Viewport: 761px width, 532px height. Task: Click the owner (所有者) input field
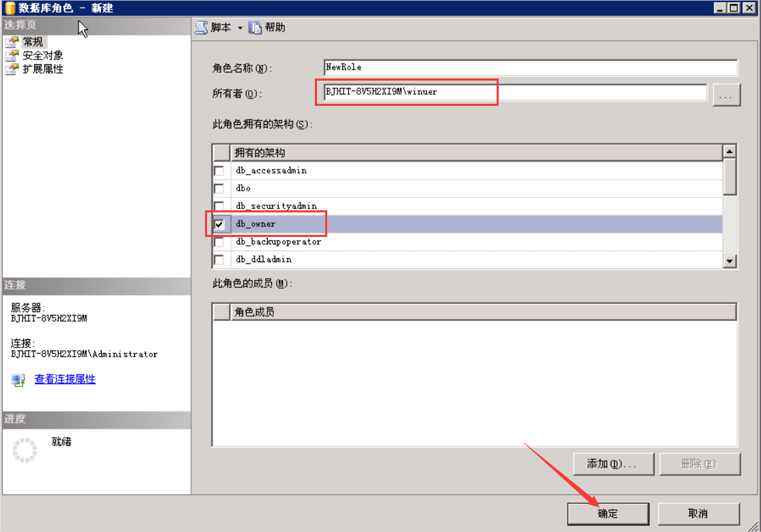point(515,92)
